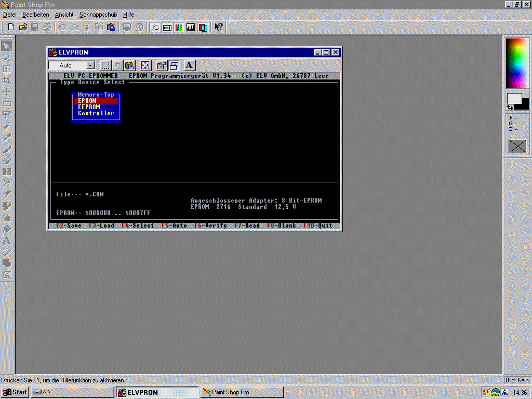Toggle the color palette visibility button
This screenshot has width=532, height=399.
179,27
